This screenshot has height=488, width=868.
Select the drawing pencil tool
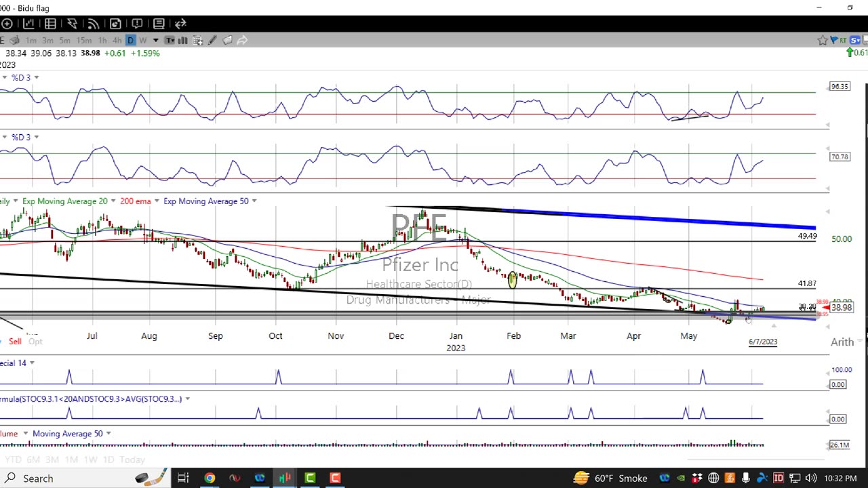point(212,41)
